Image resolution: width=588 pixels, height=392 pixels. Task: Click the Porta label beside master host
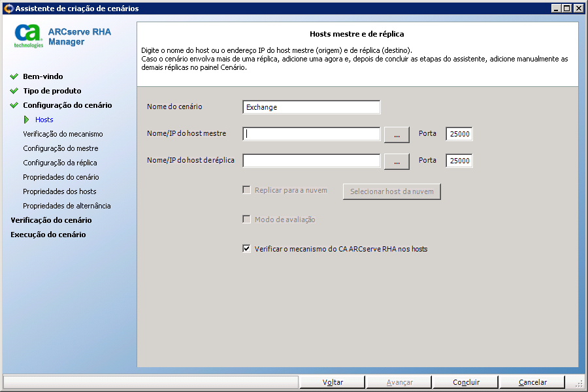point(427,133)
